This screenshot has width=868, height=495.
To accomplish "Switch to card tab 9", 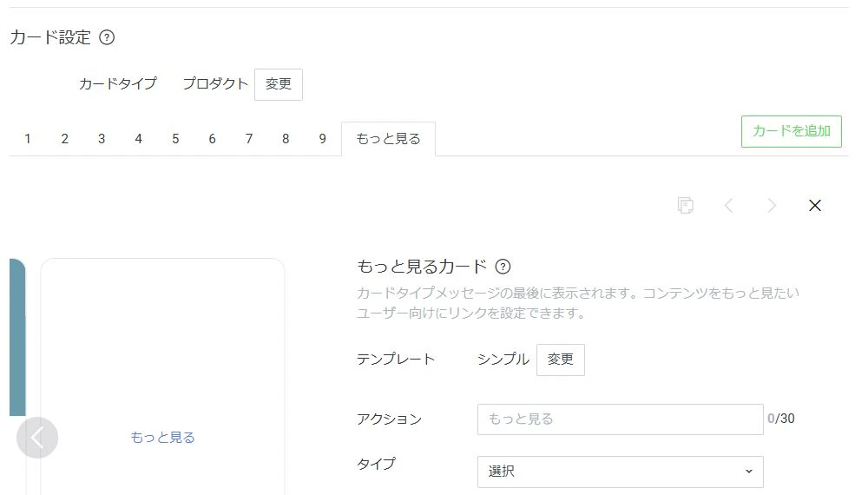I will 322,139.
